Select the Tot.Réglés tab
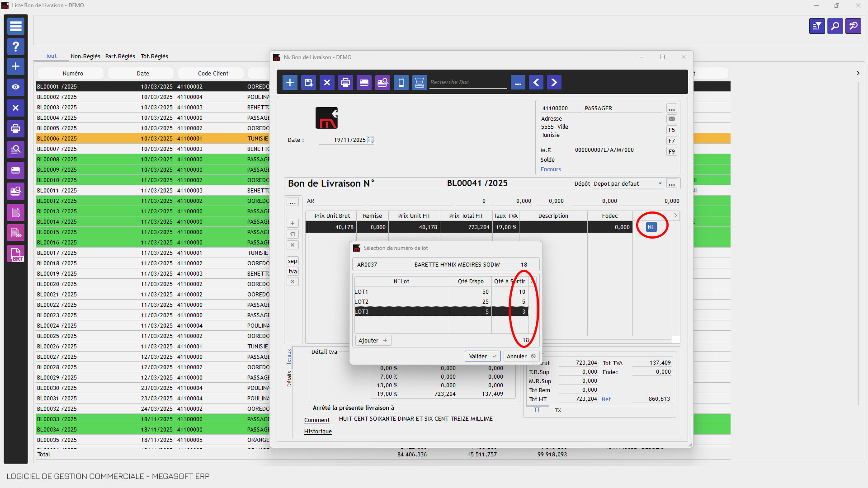868x488 pixels. click(x=155, y=56)
